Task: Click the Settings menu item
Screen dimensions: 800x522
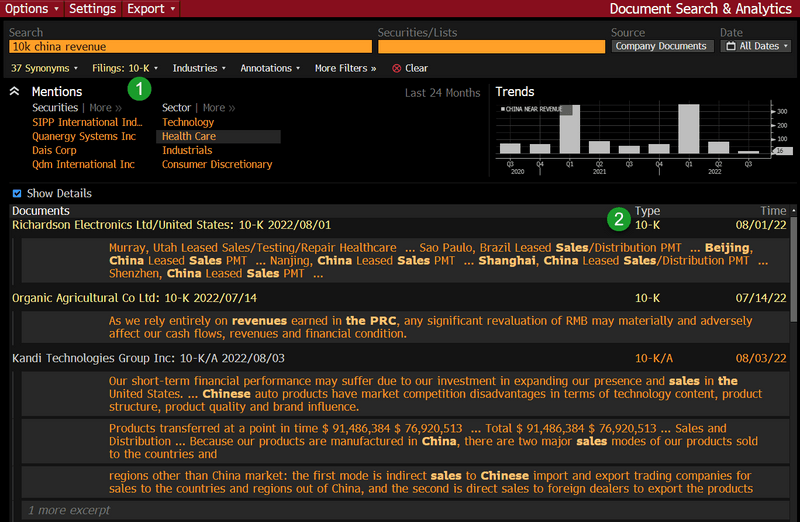Action: (x=92, y=9)
